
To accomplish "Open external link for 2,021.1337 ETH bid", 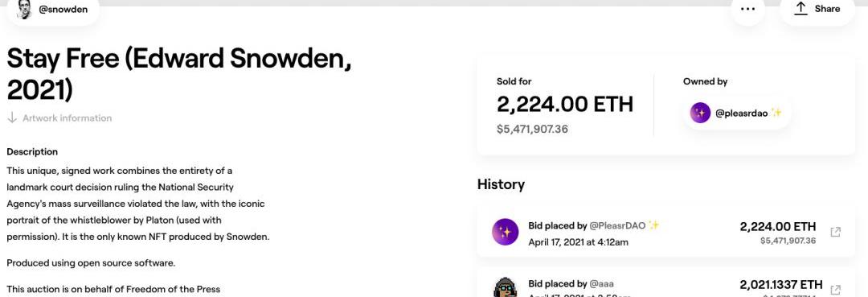I will 836,289.
